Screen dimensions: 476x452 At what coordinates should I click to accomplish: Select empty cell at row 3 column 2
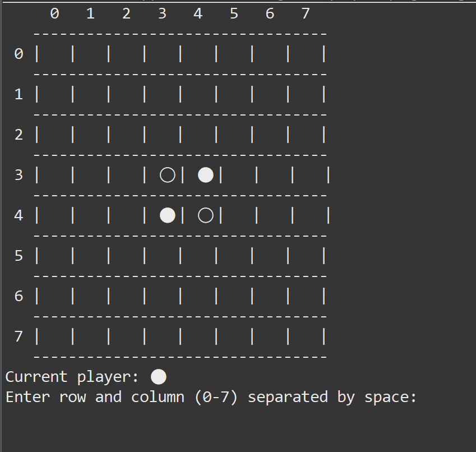(x=126, y=175)
